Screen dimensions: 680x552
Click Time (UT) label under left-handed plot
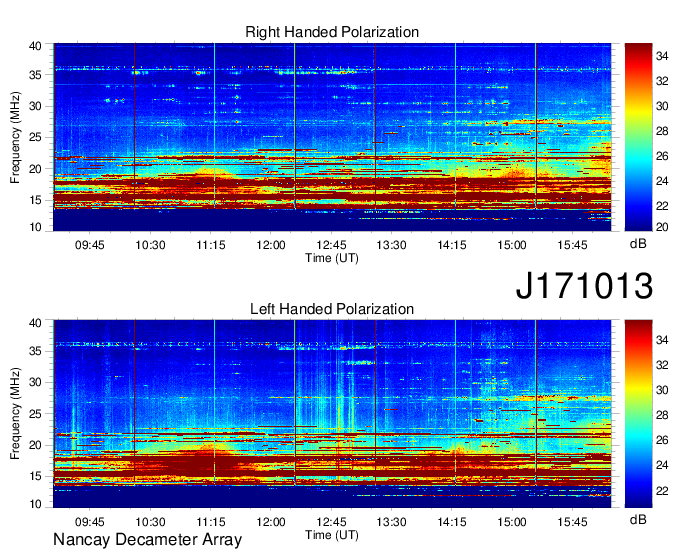332,535
